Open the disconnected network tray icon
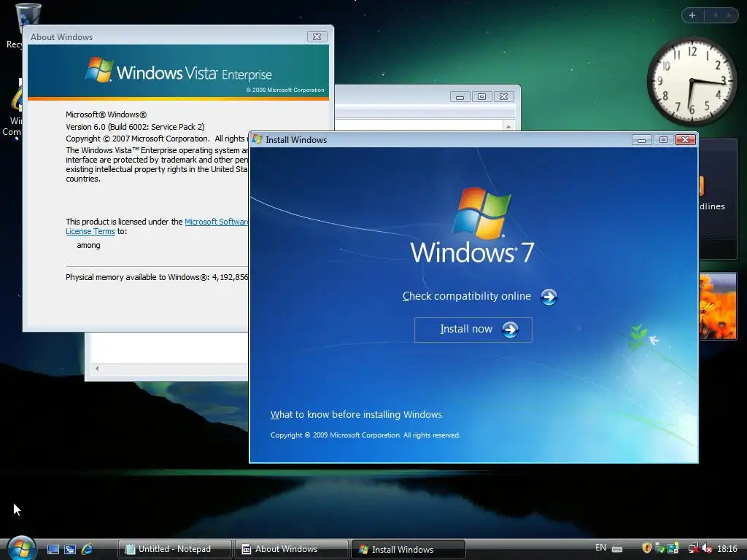 pos(694,548)
